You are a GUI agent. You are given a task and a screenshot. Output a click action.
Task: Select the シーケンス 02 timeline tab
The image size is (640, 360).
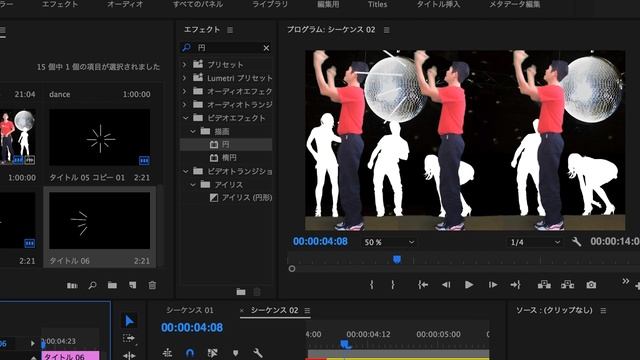(274, 310)
